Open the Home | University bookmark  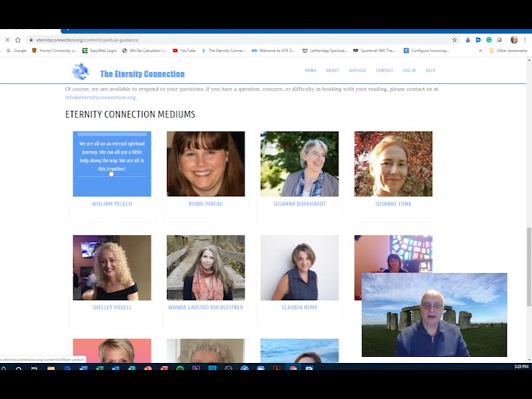54,51
